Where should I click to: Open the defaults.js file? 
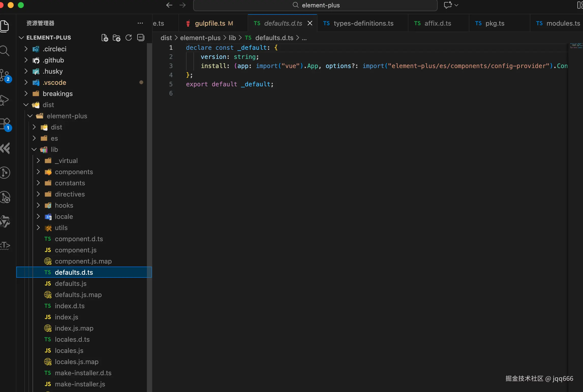click(x=71, y=284)
